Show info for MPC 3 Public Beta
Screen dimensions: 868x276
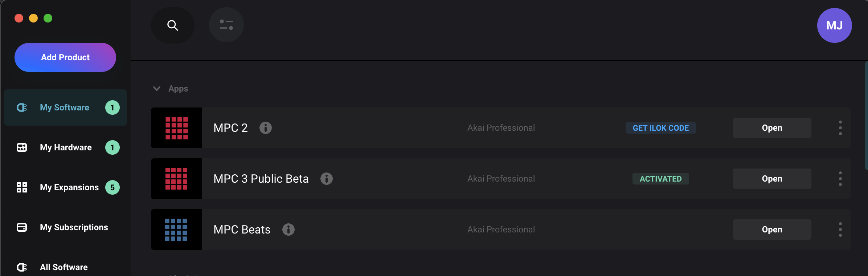(327, 179)
